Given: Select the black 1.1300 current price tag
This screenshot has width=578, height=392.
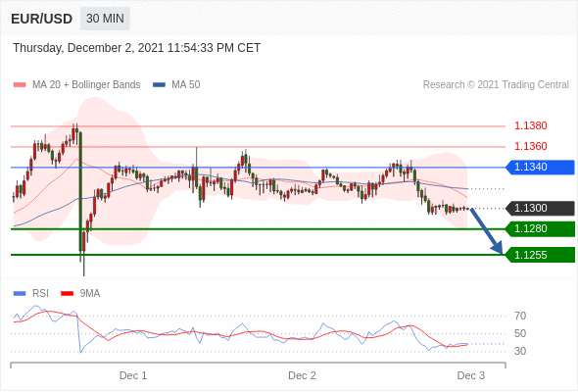Looking at the screenshot, I should click(x=540, y=209).
